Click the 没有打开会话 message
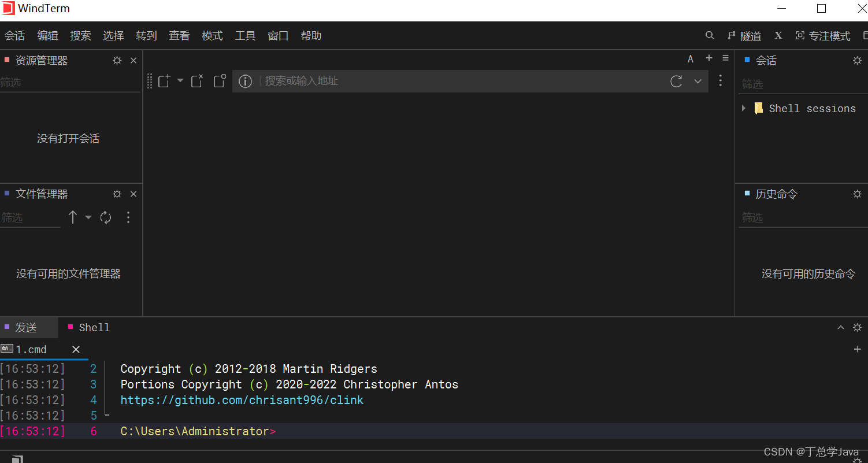Screen dimensions: 868x463 [x=68, y=139]
